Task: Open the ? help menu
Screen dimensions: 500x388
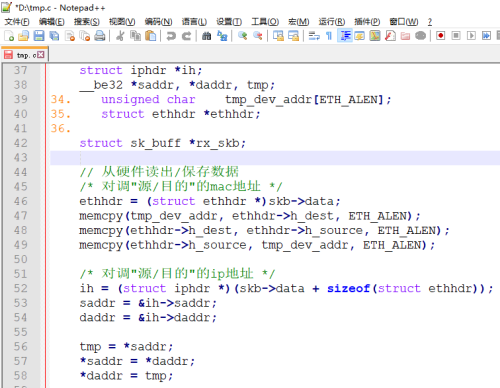Action: [430, 22]
